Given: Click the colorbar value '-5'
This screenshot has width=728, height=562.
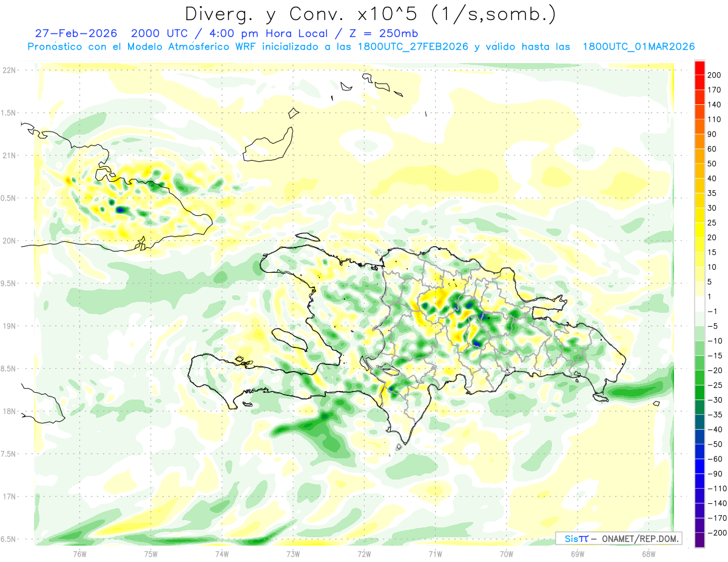Looking at the screenshot, I should [713, 326].
